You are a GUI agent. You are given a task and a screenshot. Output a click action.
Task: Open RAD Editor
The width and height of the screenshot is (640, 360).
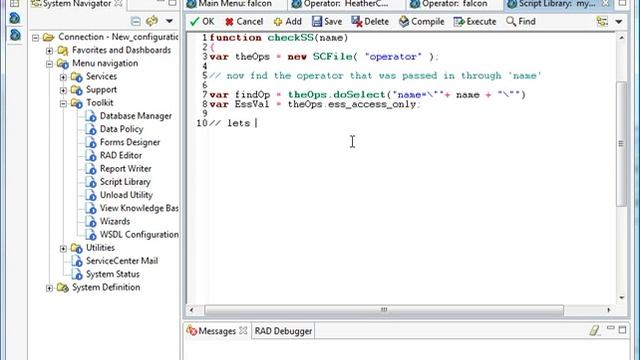coord(121,155)
